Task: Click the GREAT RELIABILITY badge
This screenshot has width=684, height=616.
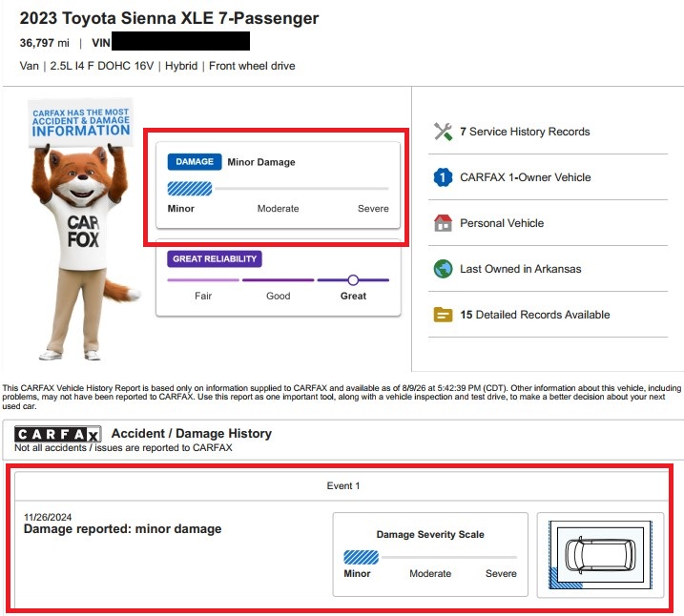Action: [215, 258]
